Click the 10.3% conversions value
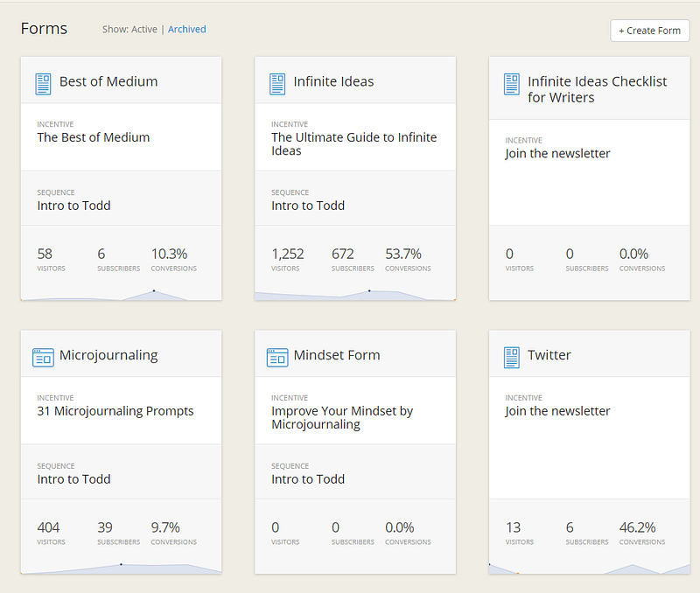Screen dimensions: 700x593 [x=169, y=254]
